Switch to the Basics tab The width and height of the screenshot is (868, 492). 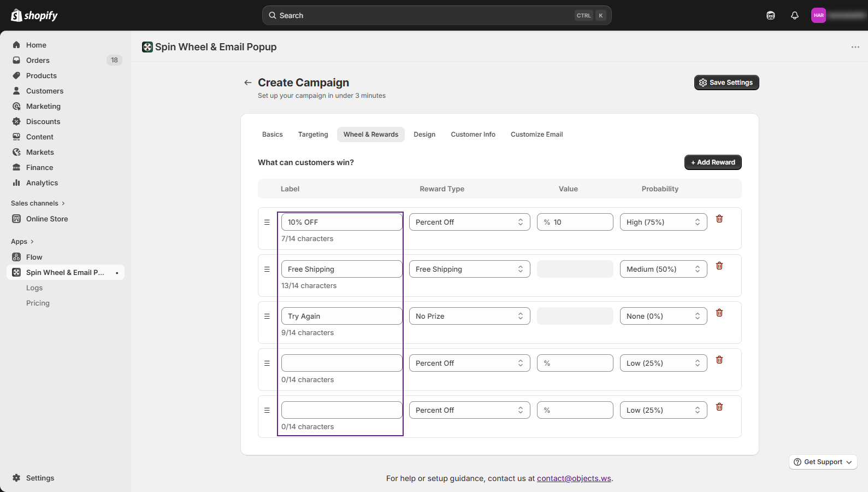pyautogui.click(x=273, y=134)
